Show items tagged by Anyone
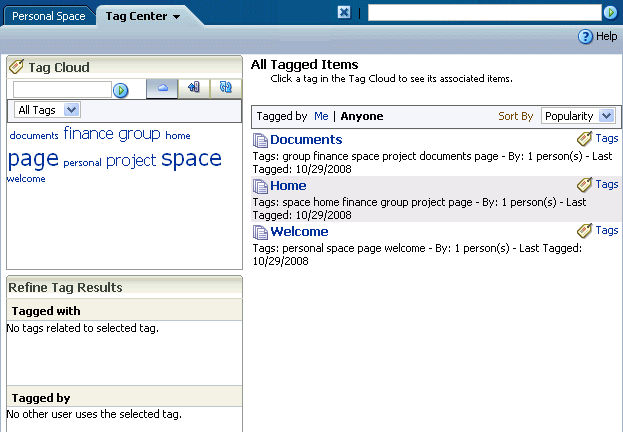The height and width of the screenshot is (432, 623). click(x=362, y=116)
